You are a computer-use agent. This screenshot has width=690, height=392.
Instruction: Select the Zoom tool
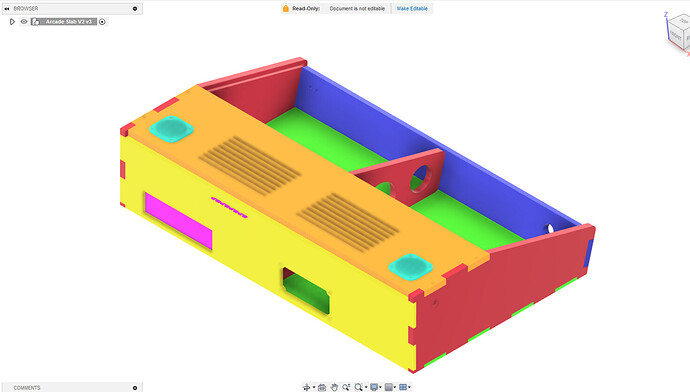pos(346,387)
